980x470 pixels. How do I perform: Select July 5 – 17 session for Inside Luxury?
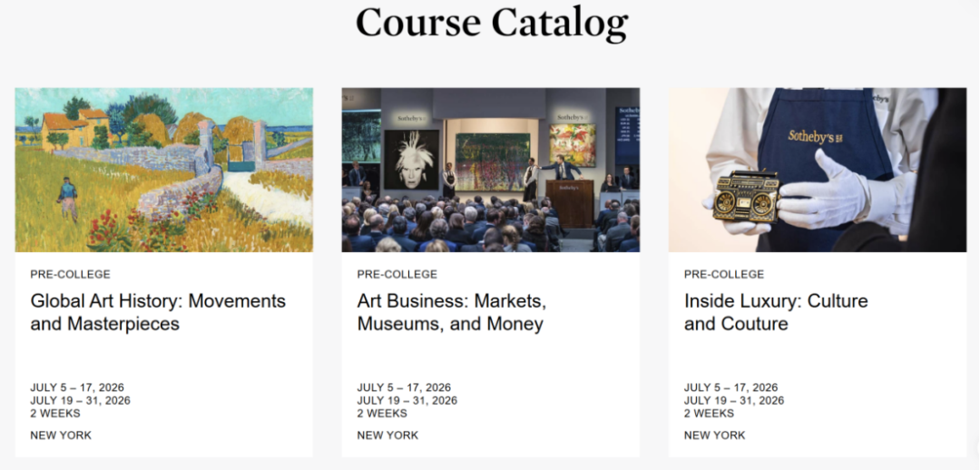730,387
